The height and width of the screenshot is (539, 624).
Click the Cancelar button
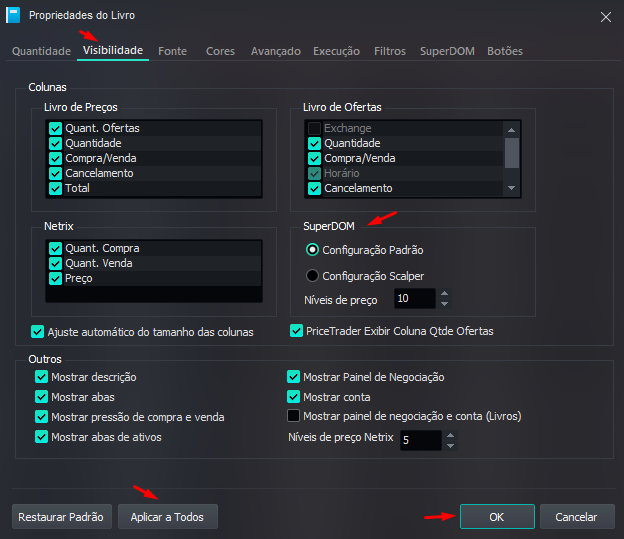(x=577, y=517)
